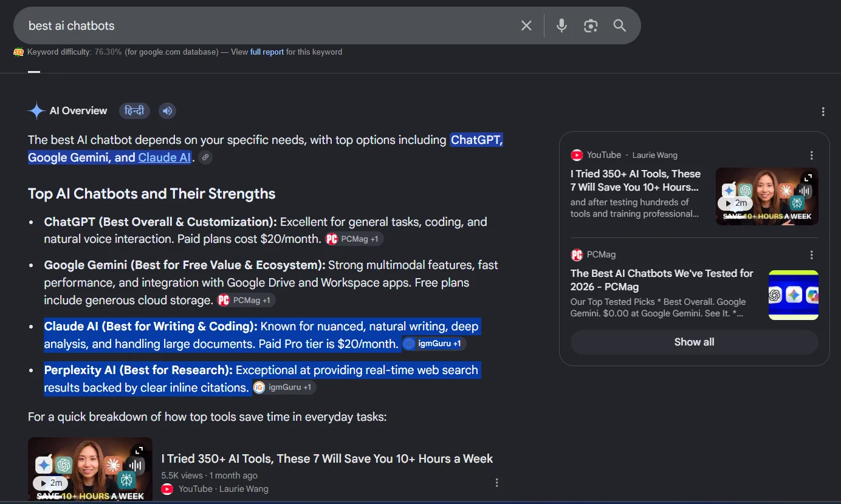Open options menu for the bottom video result

point(496,483)
